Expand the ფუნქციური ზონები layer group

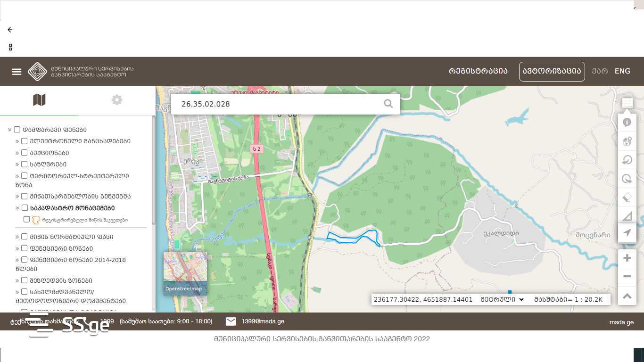17,248
